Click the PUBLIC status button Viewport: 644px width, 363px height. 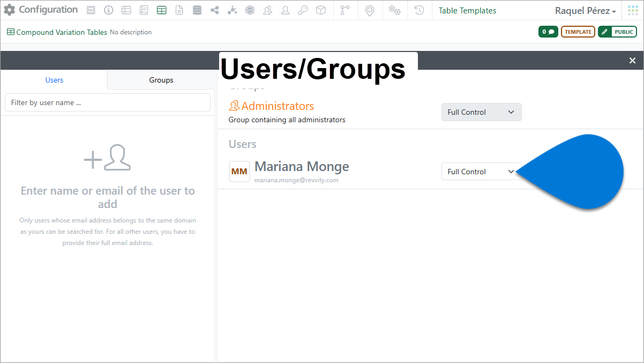coord(617,32)
